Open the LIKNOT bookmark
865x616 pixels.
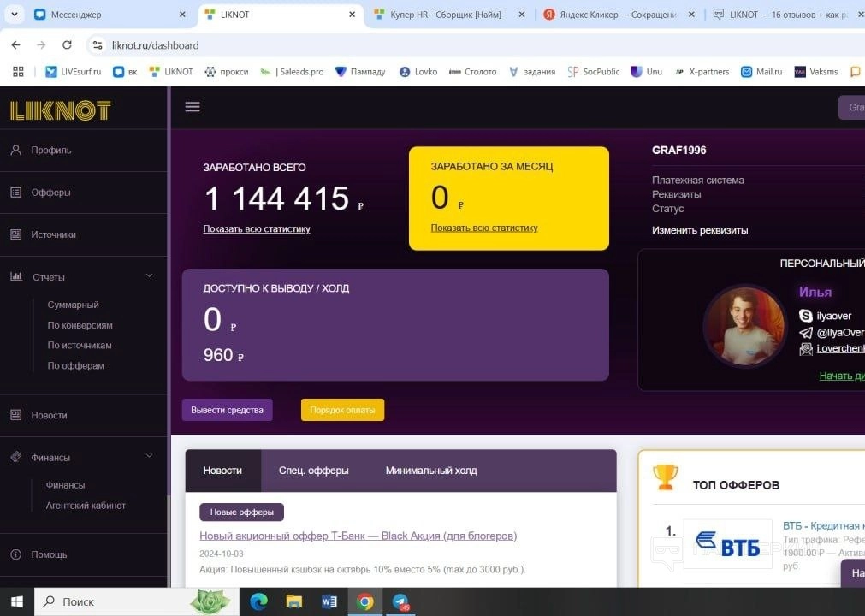171,72
